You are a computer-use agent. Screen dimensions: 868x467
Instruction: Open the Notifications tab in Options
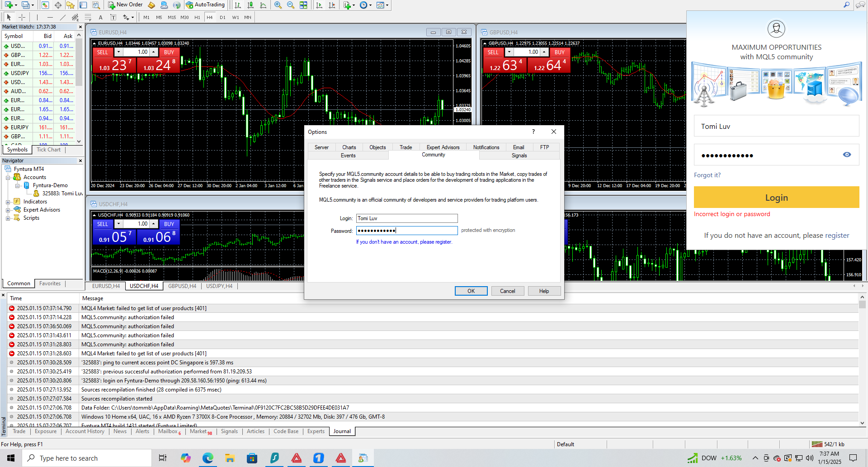pos(486,147)
